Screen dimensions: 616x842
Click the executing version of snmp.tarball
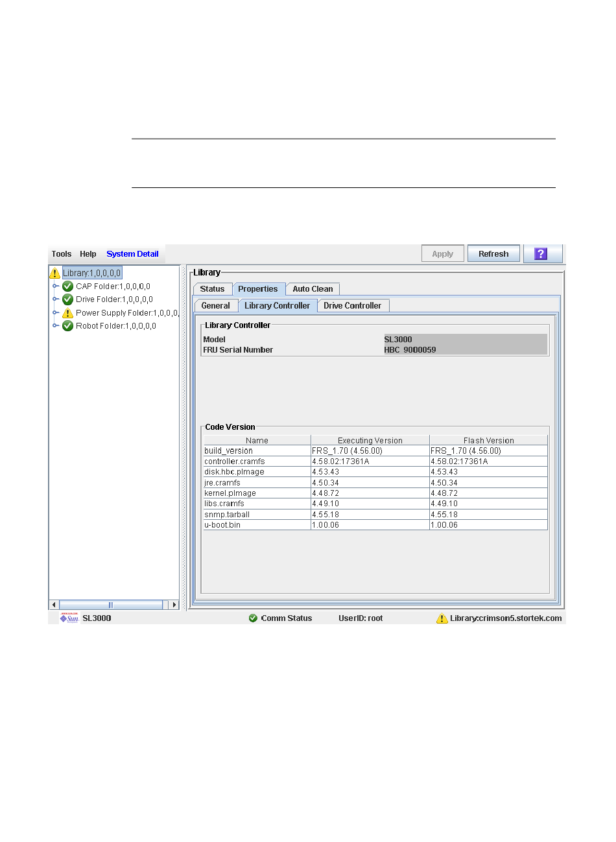coord(370,515)
